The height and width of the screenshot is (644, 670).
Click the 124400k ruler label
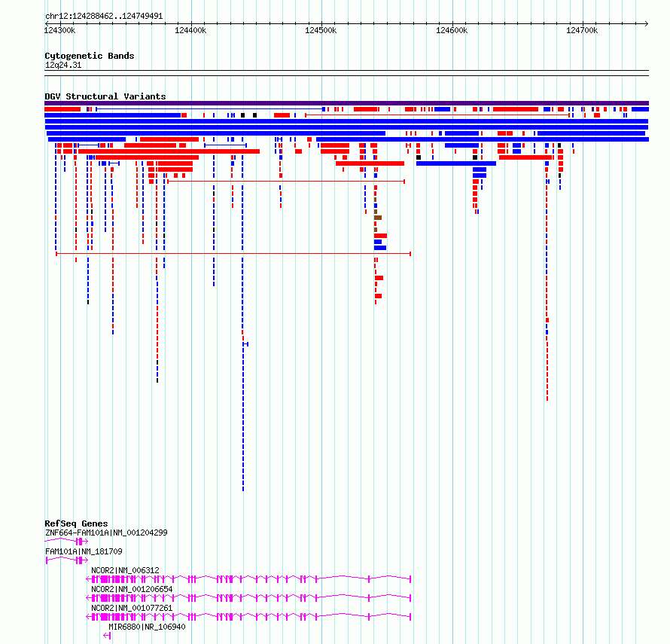click(190, 30)
